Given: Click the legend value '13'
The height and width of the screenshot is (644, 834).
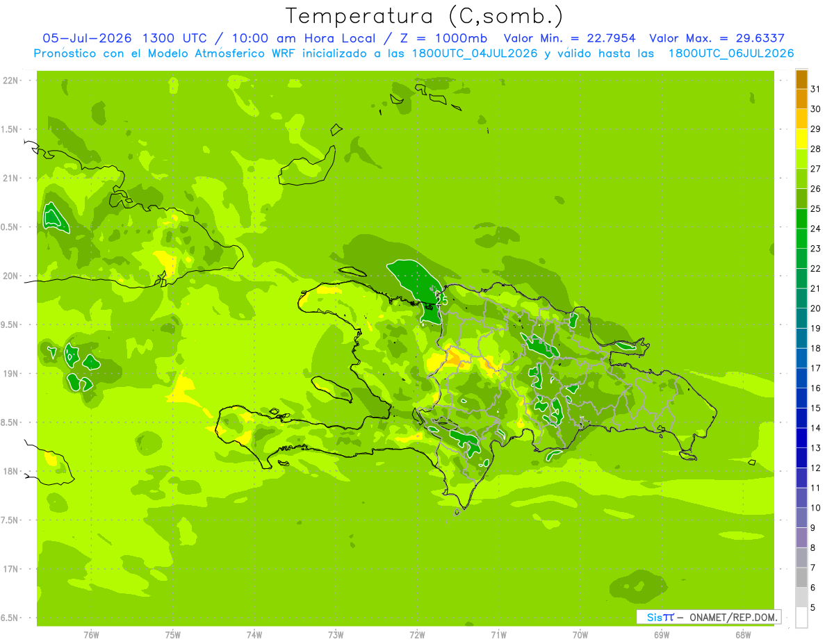Looking at the screenshot, I should 815,448.
